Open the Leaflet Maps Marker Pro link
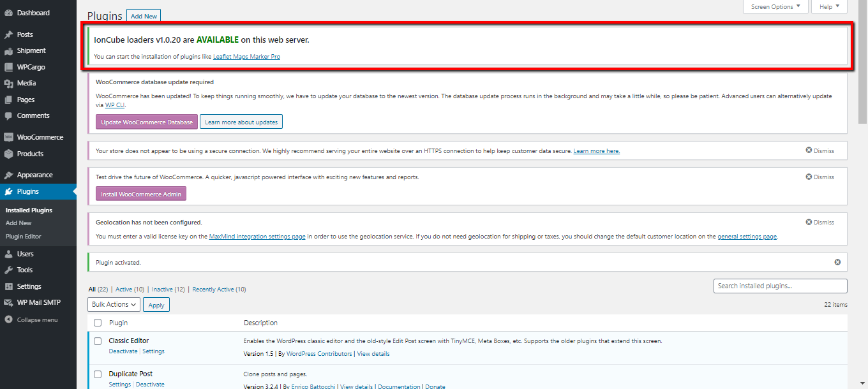The image size is (868, 389). pos(246,57)
